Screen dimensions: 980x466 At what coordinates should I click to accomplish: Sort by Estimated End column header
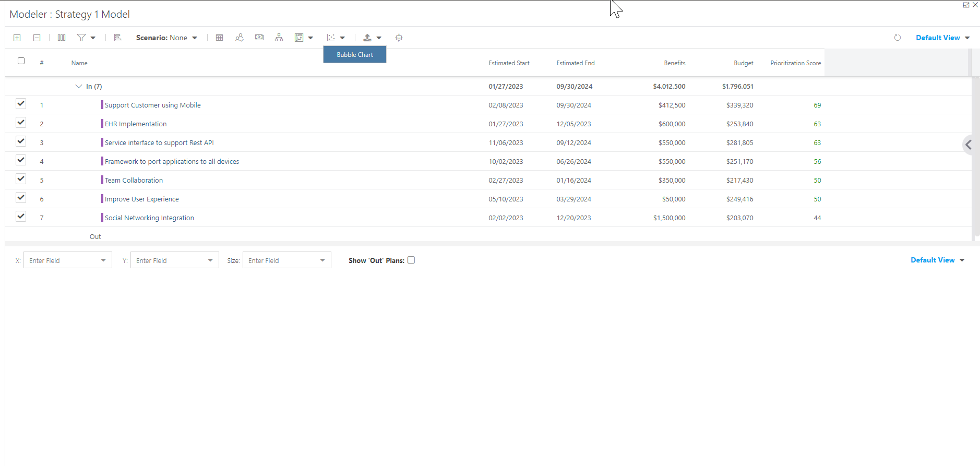click(576, 63)
